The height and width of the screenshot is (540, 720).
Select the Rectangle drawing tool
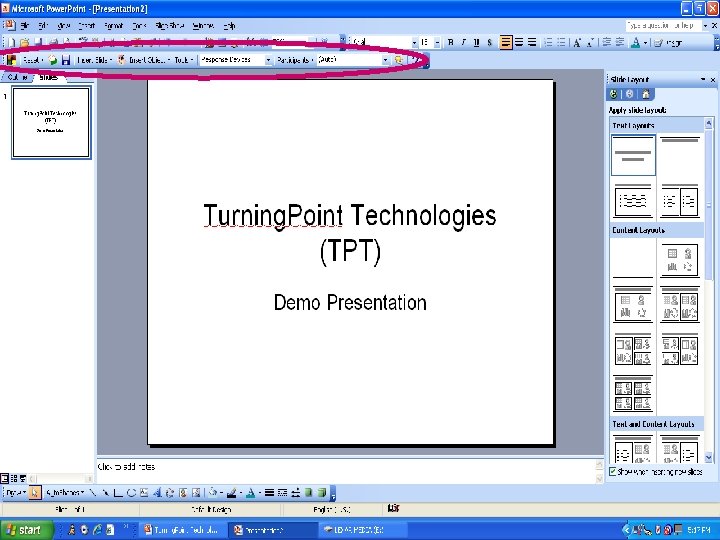pos(118,493)
